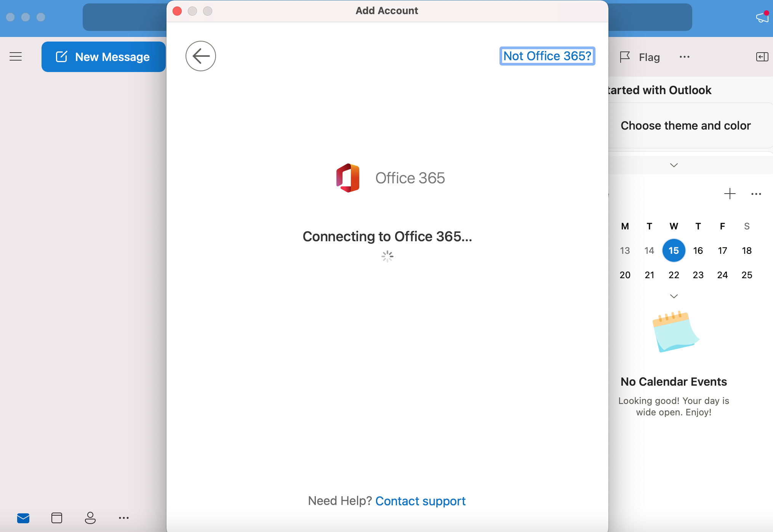The width and height of the screenshot is (773, 532).
Task: Click the New Message button
Action: (x=103, y=57)
